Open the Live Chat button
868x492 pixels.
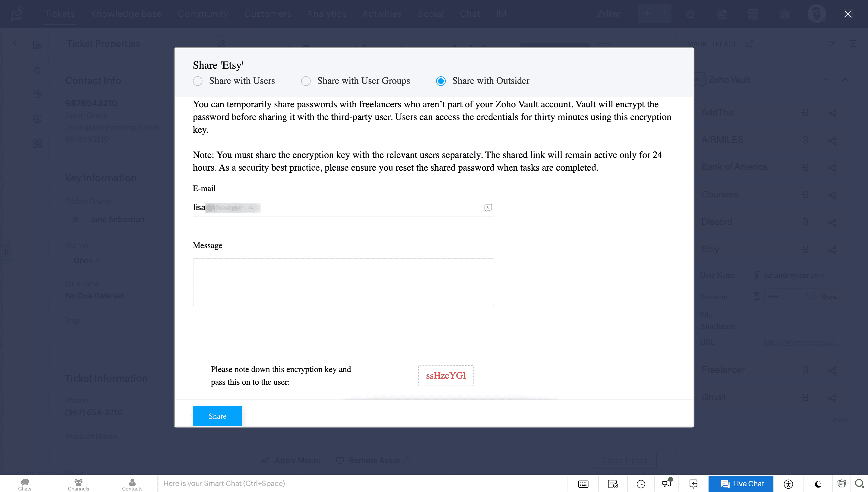pyautogui.click(x=741, y=484)
